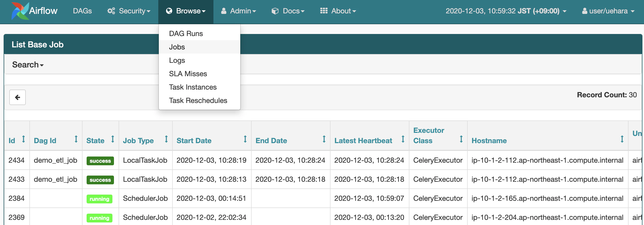The width and height of the screenshot is (644, 225).
Task: Select Task Instances from Browse menu
Action: point(200,87)
